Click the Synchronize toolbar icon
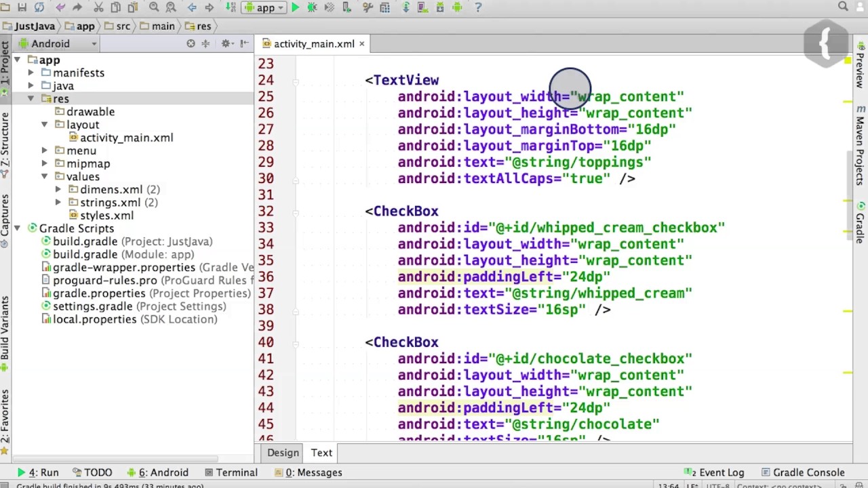This screenshot has height=488, width=868. 39,7
